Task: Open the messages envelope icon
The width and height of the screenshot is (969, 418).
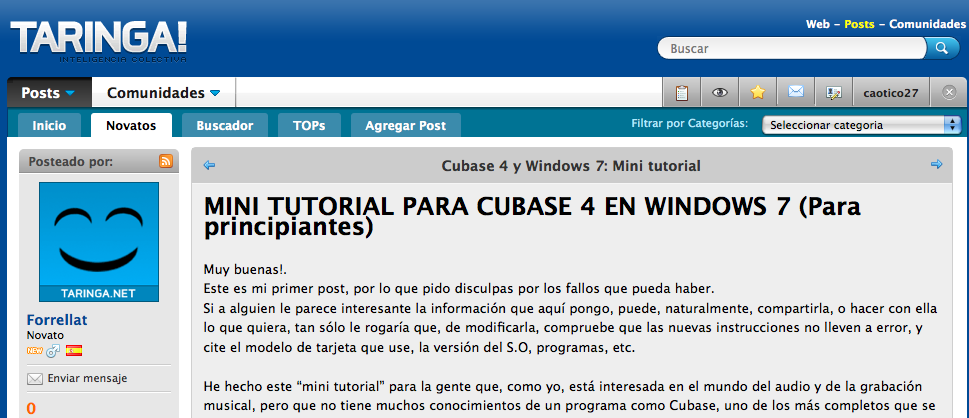Action: [x=795, y=93]
